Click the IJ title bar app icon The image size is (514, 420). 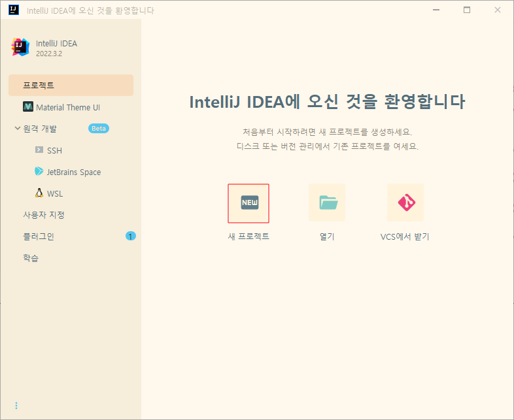coord(14,10)
